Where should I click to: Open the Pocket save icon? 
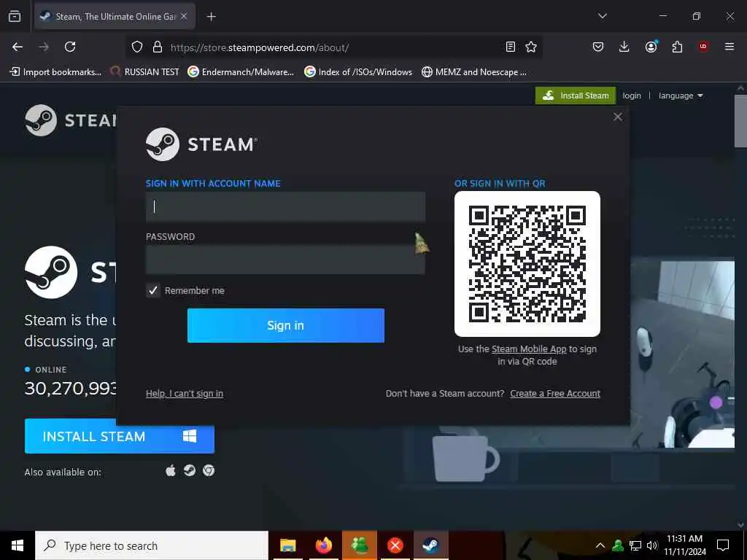click(x=598, y=47)
